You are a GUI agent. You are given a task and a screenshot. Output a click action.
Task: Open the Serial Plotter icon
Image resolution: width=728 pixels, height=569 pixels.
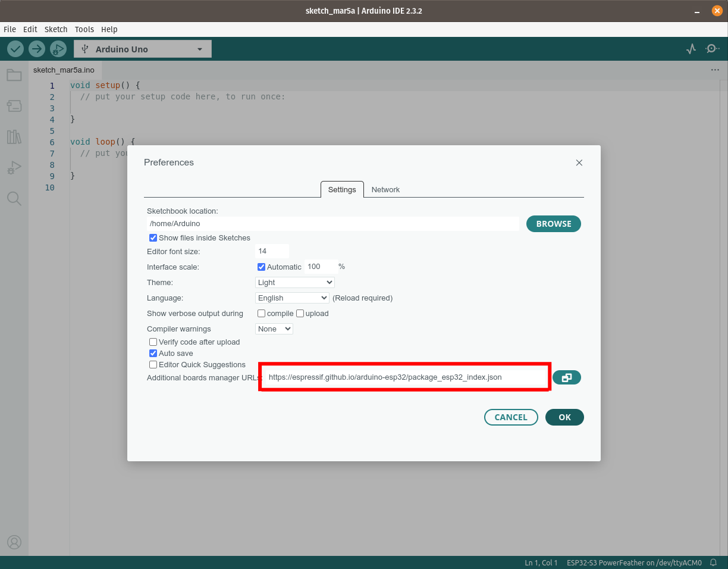tap(691, 49)
